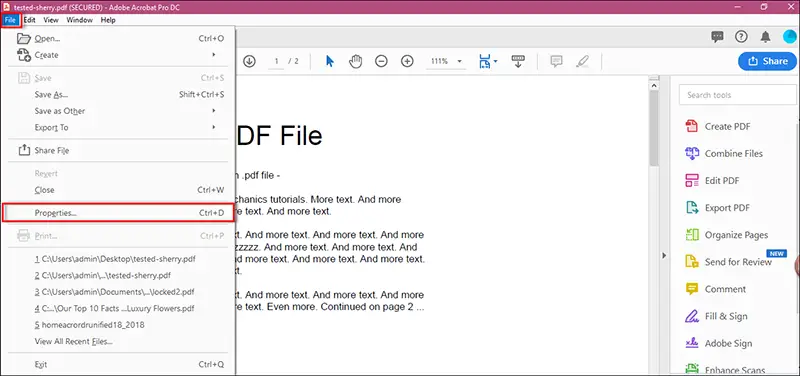
Task: Open the Enhance Scans tool
Action: click(726, 369)
